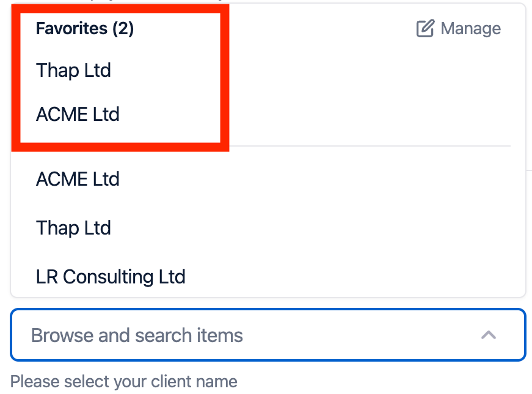Image resolution: width=532 pixels, height=394 pixels.
Task: Click the Favorites (2) section header
Action: coord(85,29)
